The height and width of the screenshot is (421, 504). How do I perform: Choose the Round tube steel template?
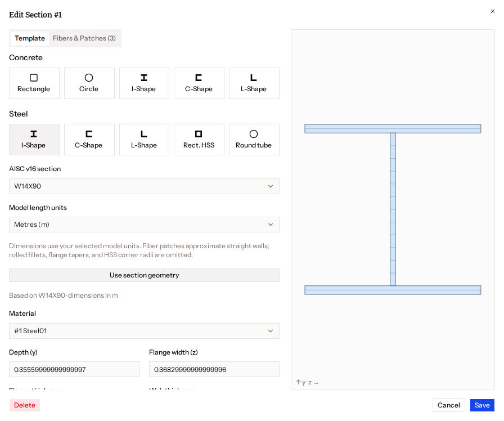coord(254,140)
